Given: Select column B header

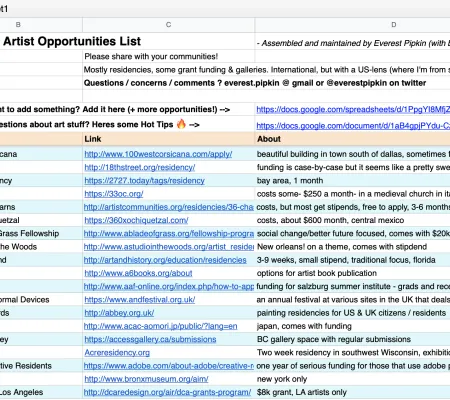Looking at the screenshot, I should pos(41,25).
